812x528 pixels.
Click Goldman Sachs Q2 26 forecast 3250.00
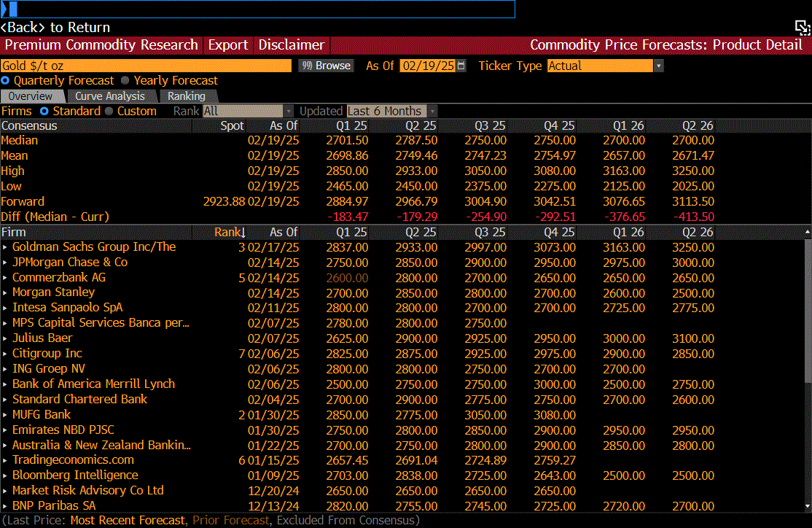pos(693,247)
